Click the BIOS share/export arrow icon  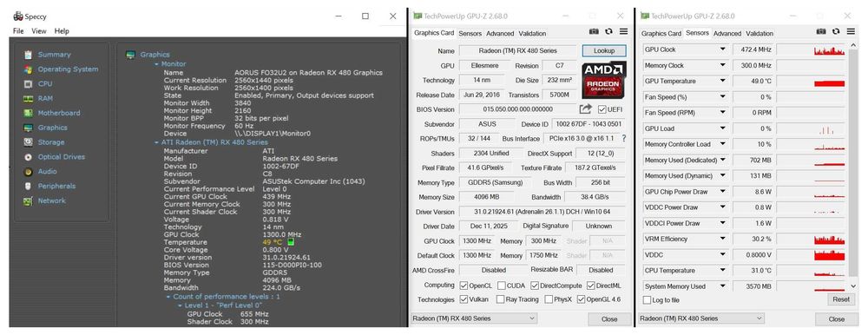tap(585, 108)
